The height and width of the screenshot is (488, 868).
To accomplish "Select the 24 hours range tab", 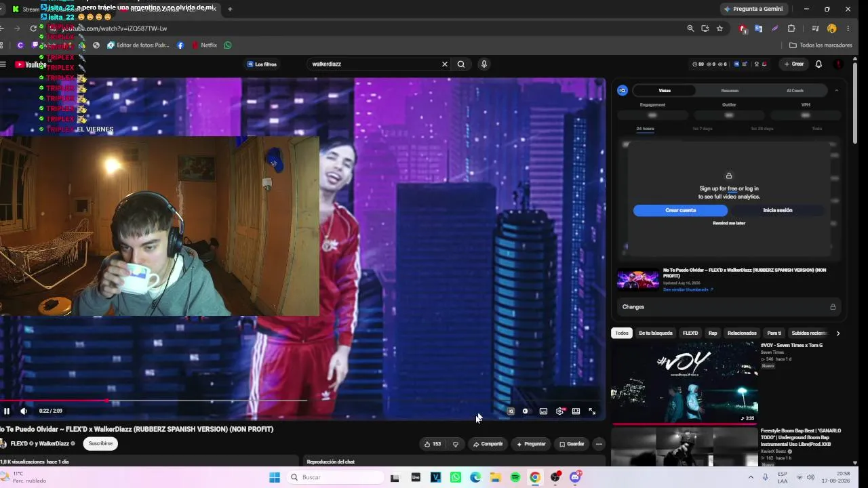I will [x=645, y=128].
